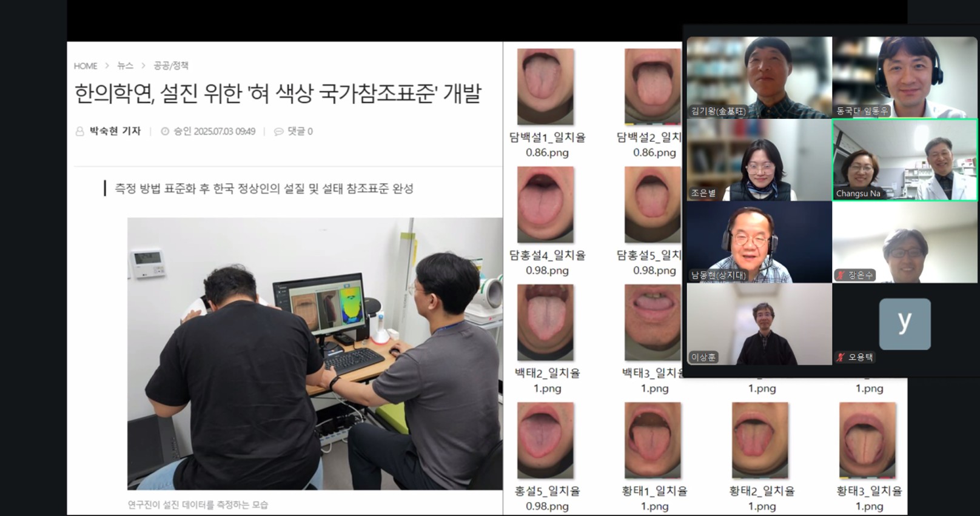The height and width of the screenshot is (516, 980).
Task: Select the 담백설1_일치율 0.86.png thumbnail
Action: (546, 87)
